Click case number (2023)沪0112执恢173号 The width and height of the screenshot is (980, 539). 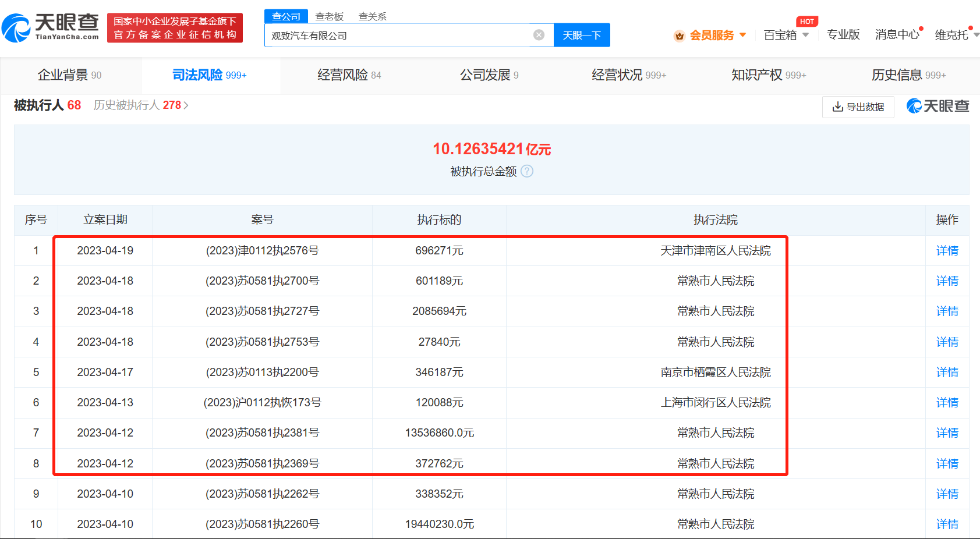click(262, 403)
